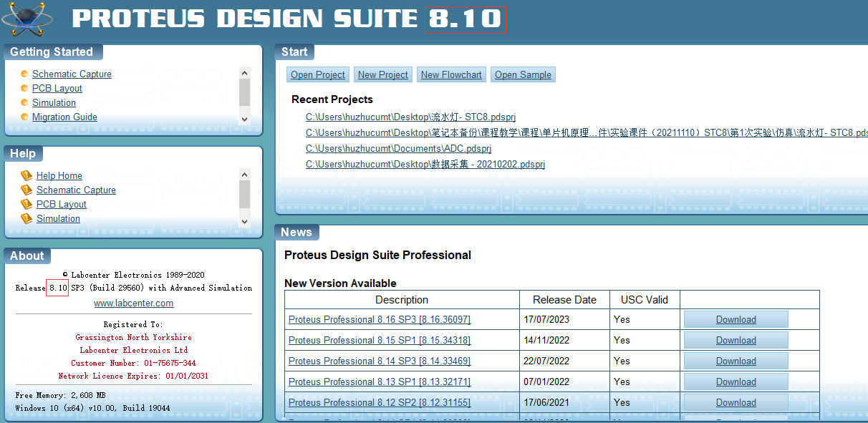Click the Start panel header

(x=294, y=52)
